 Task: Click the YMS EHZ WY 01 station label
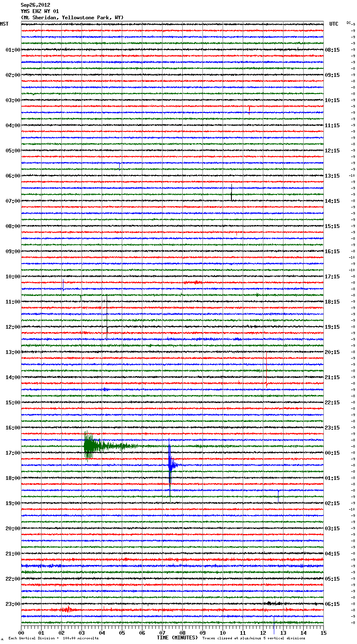click(40, 11)
